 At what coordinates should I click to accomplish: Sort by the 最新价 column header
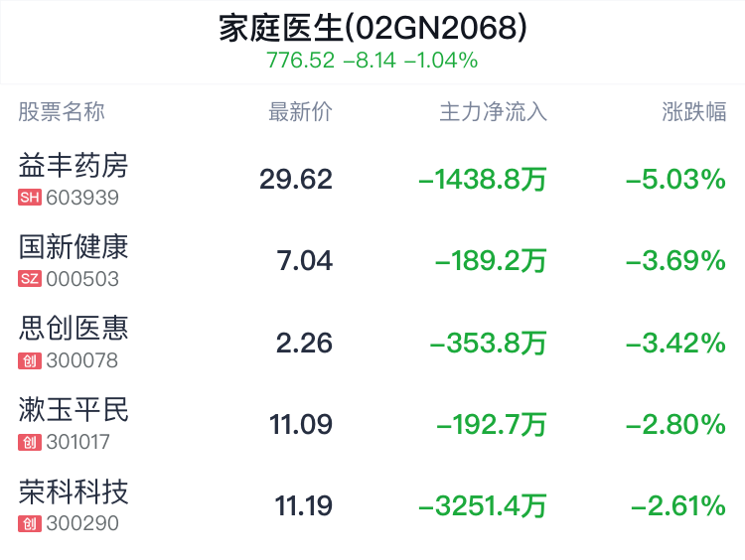pos(300,112)
